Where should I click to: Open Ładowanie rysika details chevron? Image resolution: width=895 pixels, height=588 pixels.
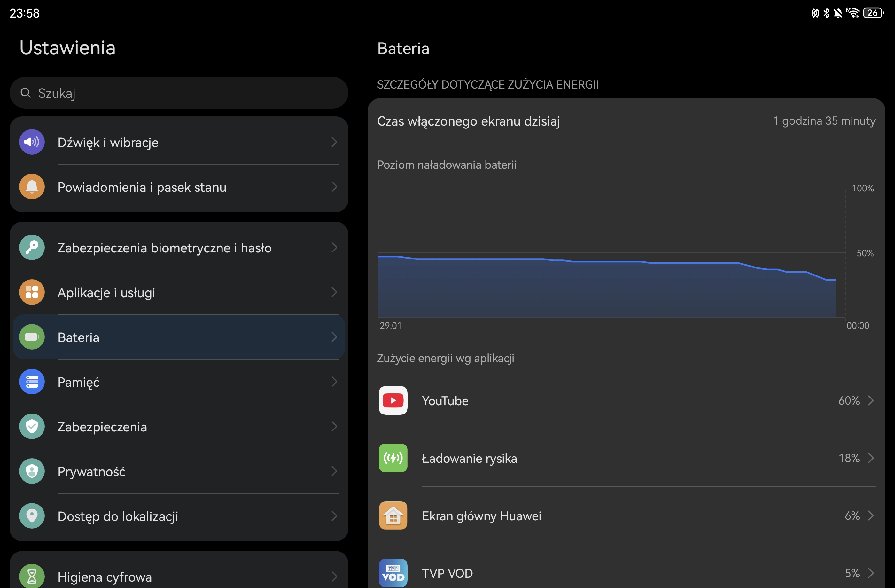(x=871, y=458)
